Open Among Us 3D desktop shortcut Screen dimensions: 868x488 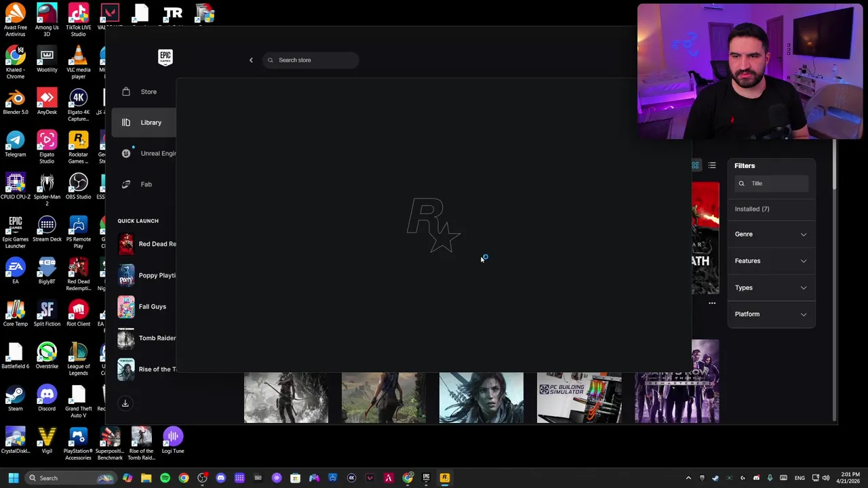pyautogui.click(x=47, y=21)
